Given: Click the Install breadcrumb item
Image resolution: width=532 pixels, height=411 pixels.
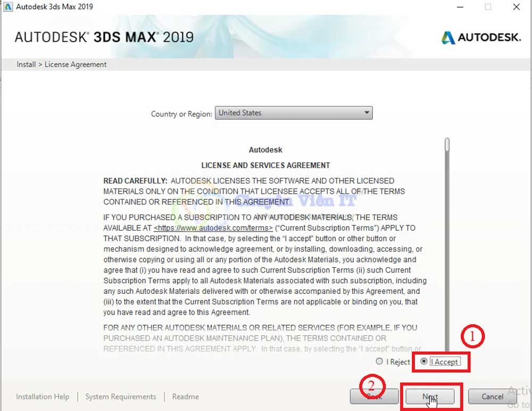Looking at the screenshot, I should click(x=26, y=64).
